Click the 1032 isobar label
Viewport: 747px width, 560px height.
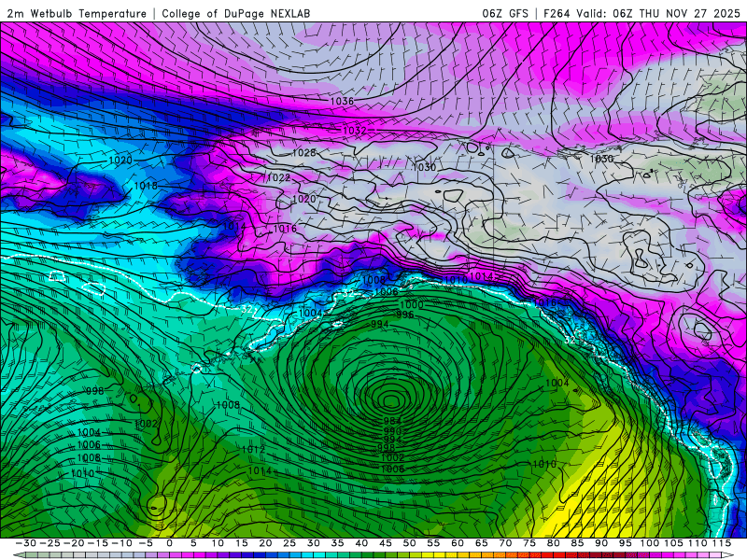point(355,131)
